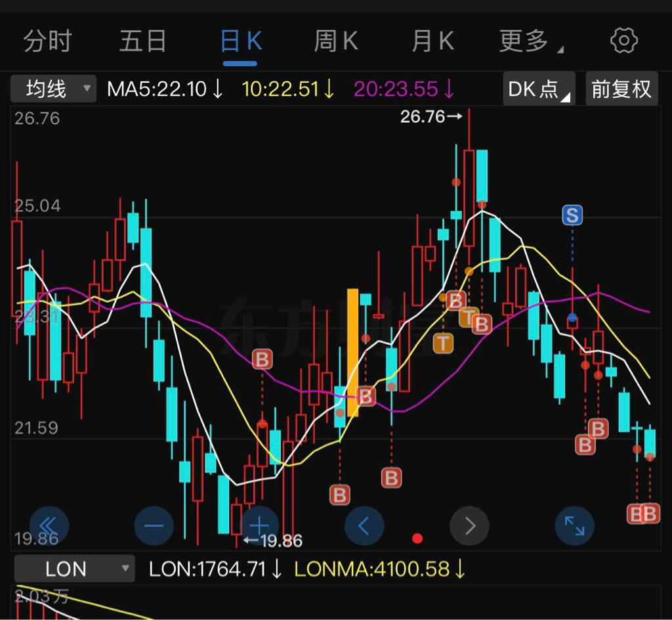Open the 均线 indicator dropdown

(x=54, y=89)
